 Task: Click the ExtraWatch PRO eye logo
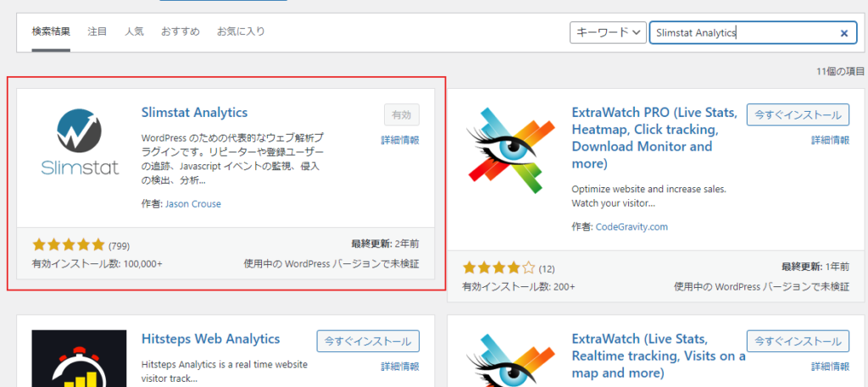coord(509,151)
